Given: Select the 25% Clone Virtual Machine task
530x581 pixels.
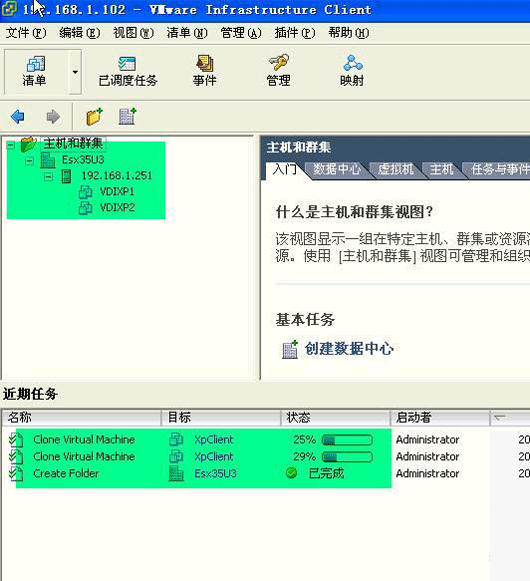Looking at the screenshot, I should click(84, 439).
